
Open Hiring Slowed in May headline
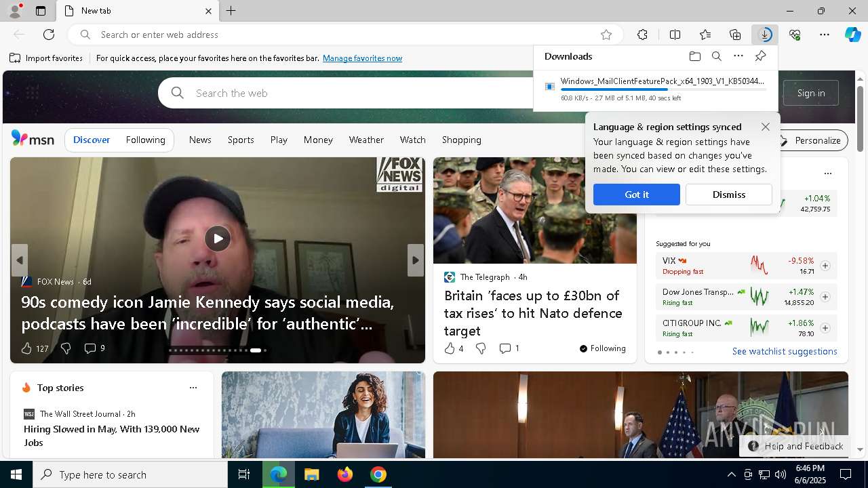click(112, 436)
